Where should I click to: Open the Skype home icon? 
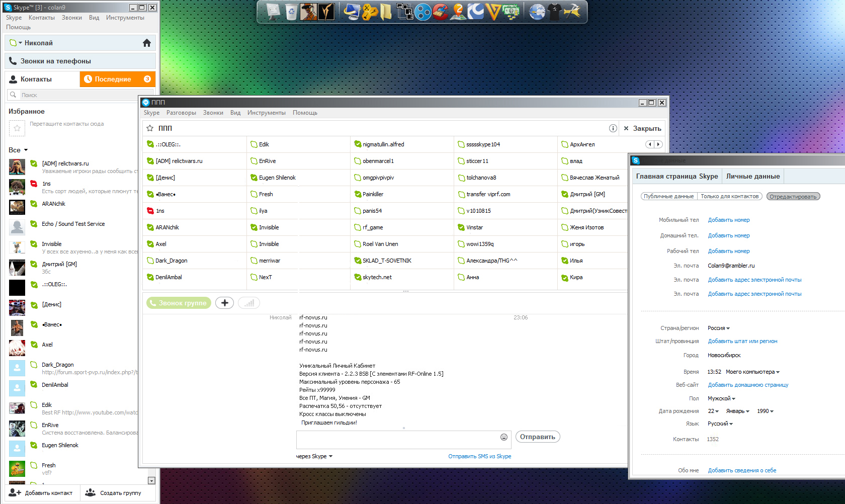click(x=147, y=43)
